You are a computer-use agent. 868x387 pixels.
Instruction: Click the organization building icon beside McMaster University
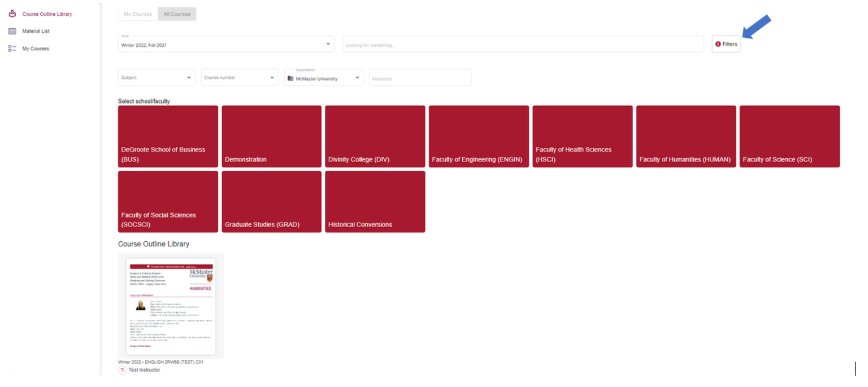coord(290,79)
